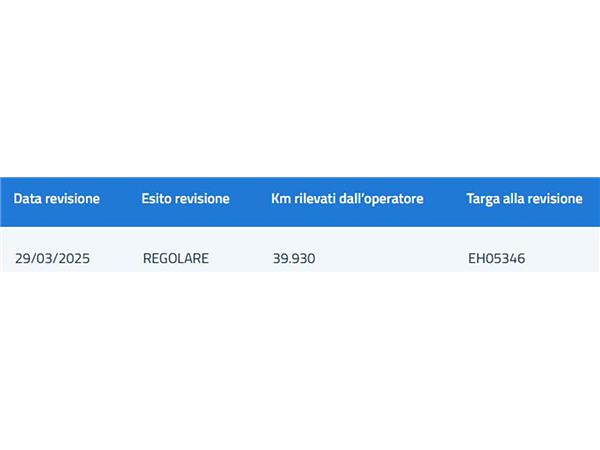Click the word Km in the third header

point(281,199)
